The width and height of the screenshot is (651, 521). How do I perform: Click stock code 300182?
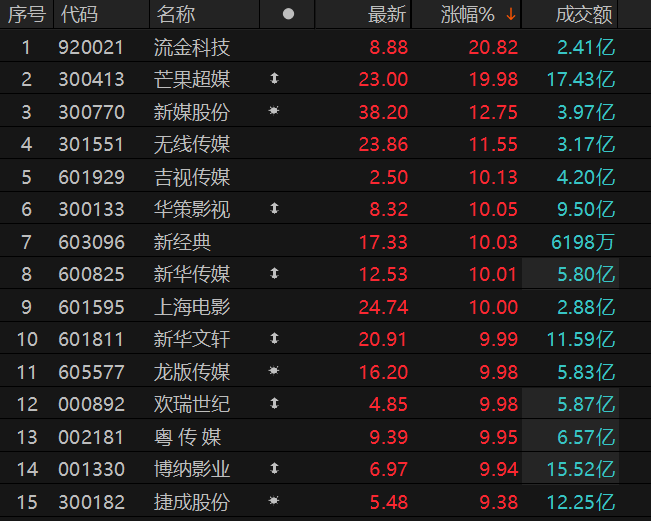coord(91,502)
